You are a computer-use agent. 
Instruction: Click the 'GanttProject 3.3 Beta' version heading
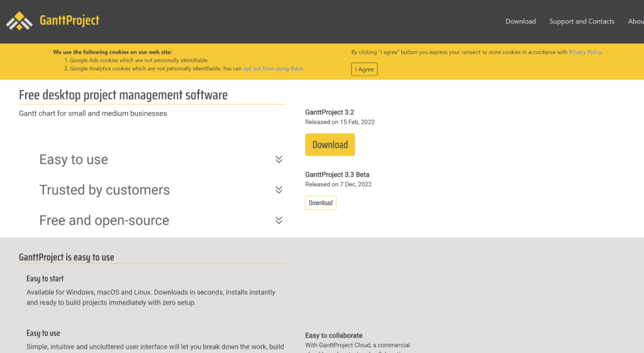tap(341, 174)
